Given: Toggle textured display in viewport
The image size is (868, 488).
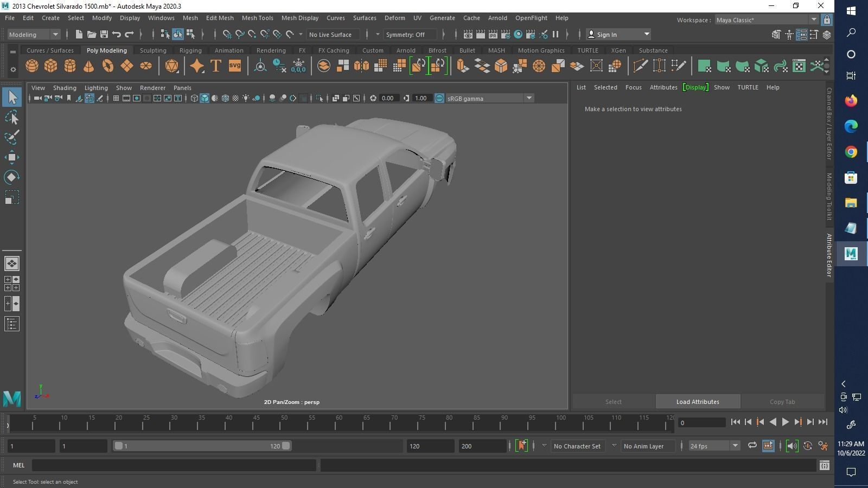Looking at the screenshot, I should [235, 98].
